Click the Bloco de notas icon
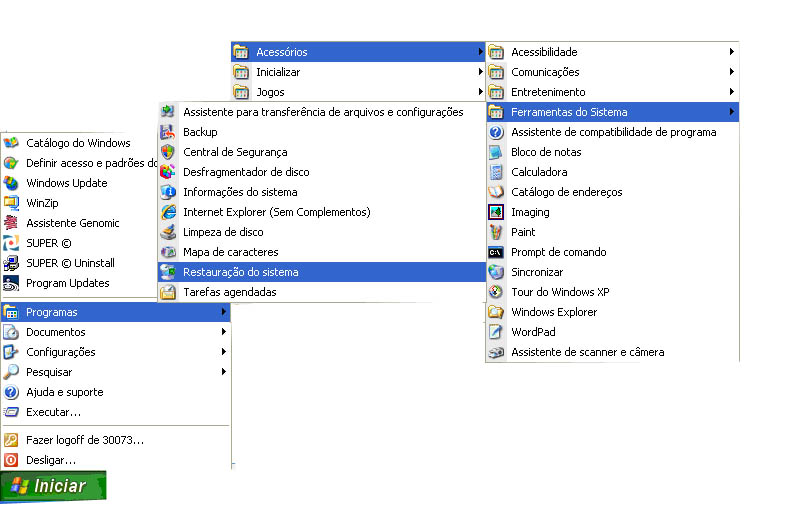789x531 pixels. 496,152
